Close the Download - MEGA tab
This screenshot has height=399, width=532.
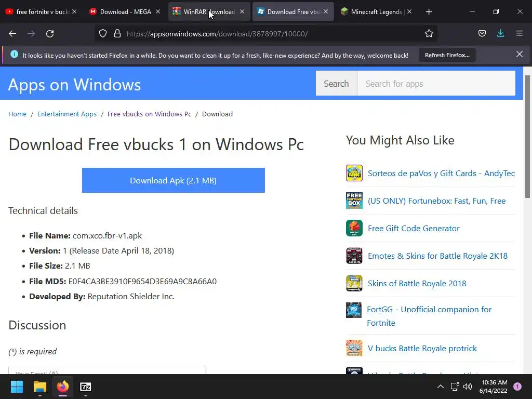click(x=158, y=11)
